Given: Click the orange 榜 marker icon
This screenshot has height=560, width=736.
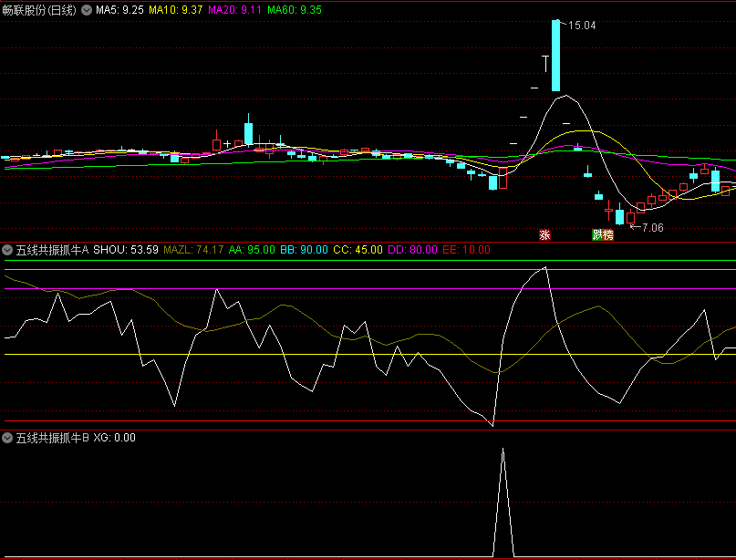Looking at the screenshot, I should coord(608,234).
